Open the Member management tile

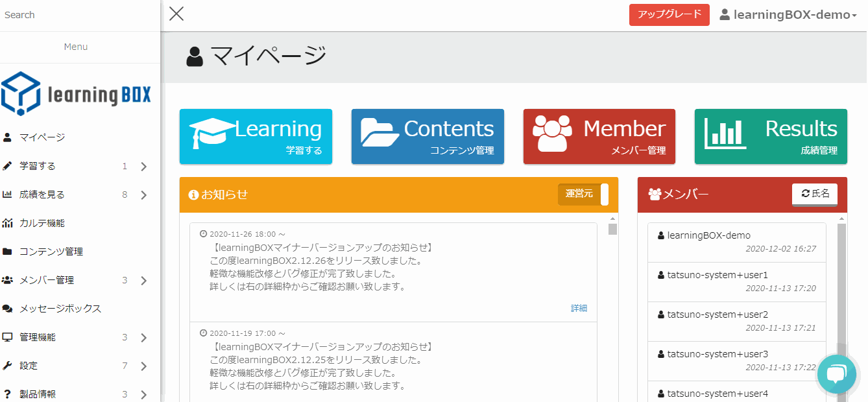click(x=599, y=136)
